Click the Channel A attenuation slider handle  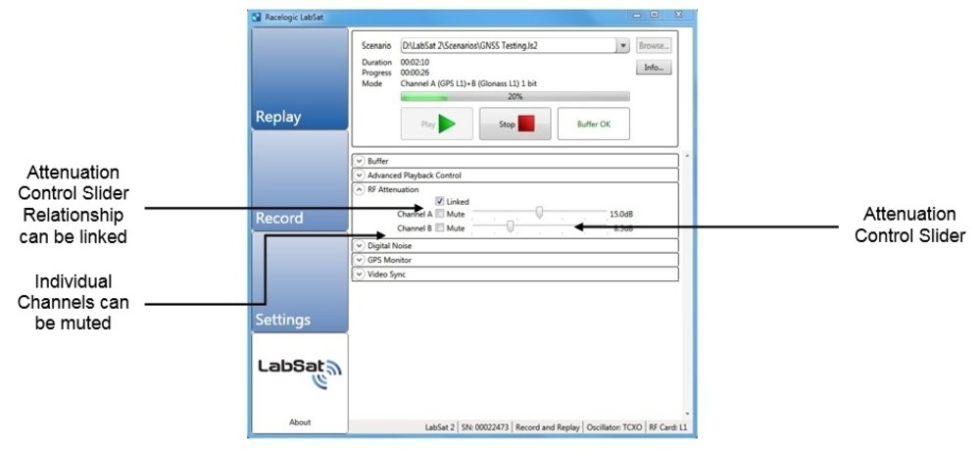coord(540,213)
